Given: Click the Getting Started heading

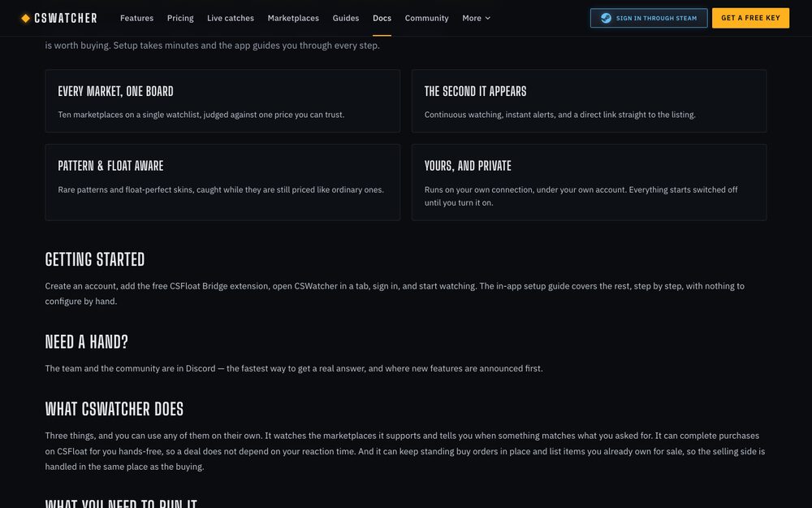Looking at the screenshot, I should click(x=95, y=259).
